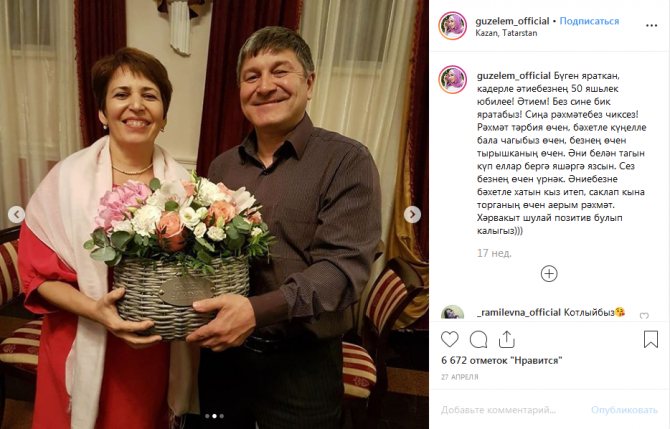The width and height of the screenshot is (670, 429).
Task: Like the post with heart icon
Action: click(x=449, y=339)
